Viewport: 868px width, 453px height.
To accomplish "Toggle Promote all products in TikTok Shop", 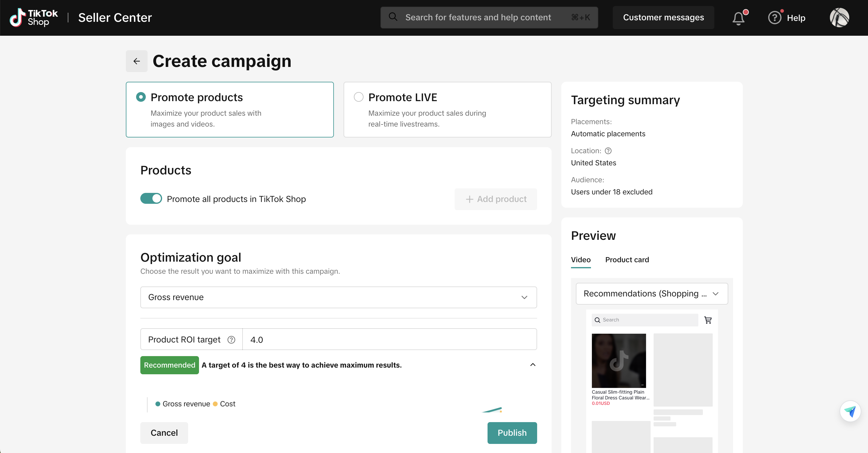I will (151, 199).
